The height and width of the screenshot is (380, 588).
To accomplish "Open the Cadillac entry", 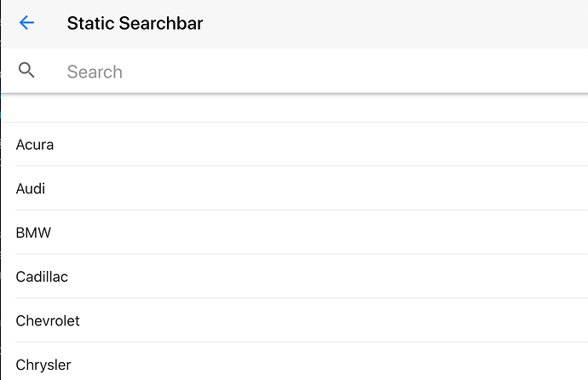I will (x=295, y=277).
